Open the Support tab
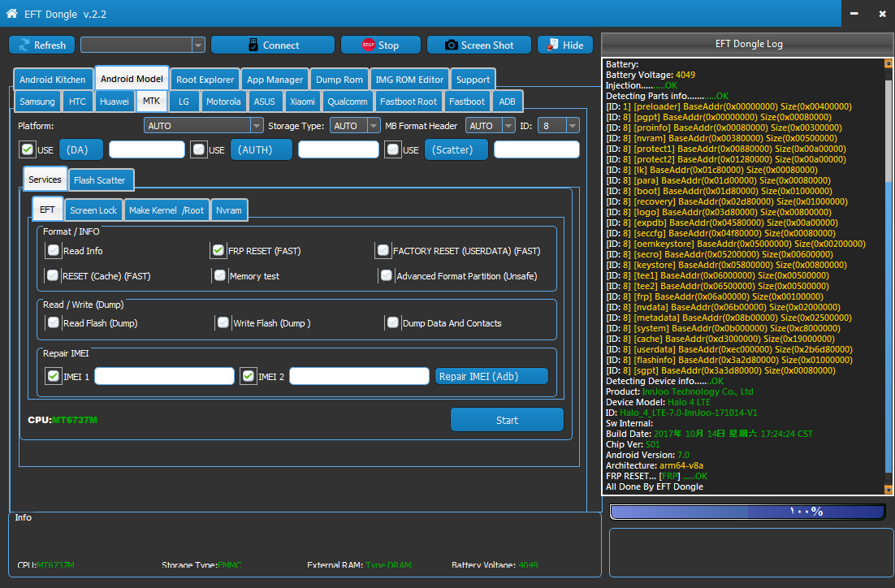 pyautogui.click(x=473, y=80)
